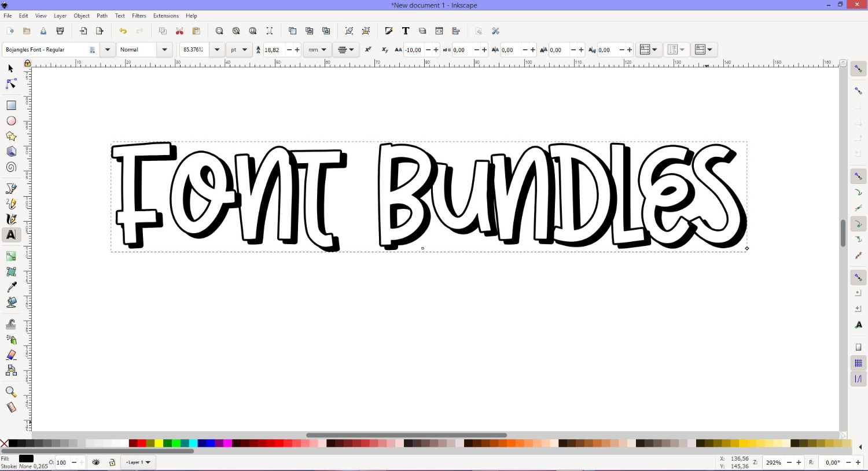868x471 pixels.
Task: Select the Paint Bucket tool
Action: click(x=11, y=303)
